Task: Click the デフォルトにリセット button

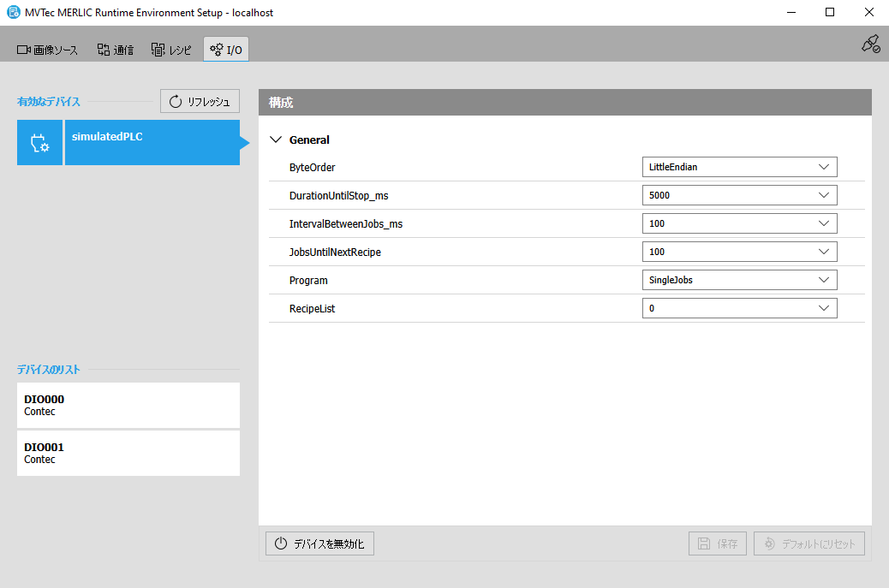Action: [x=809, y=543]
